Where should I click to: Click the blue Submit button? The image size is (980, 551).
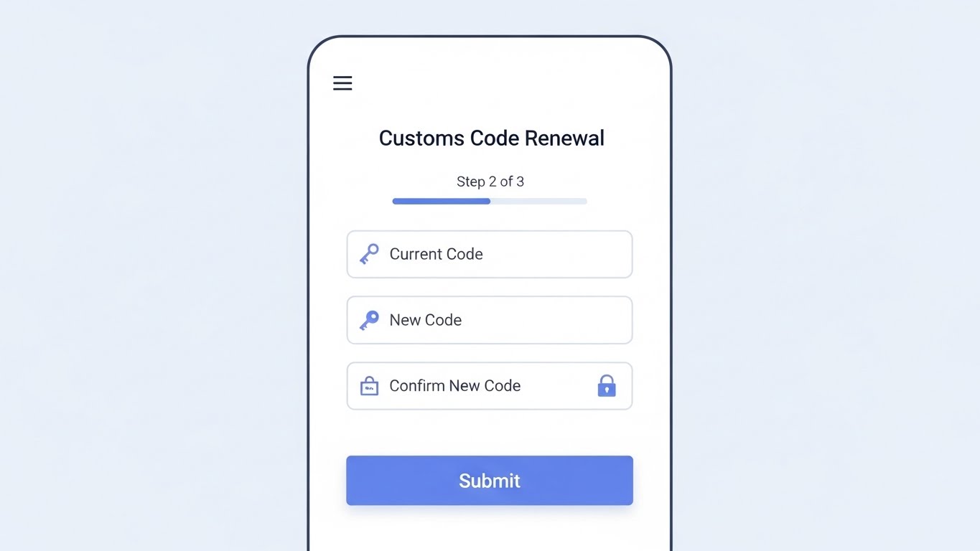[490, 481]
